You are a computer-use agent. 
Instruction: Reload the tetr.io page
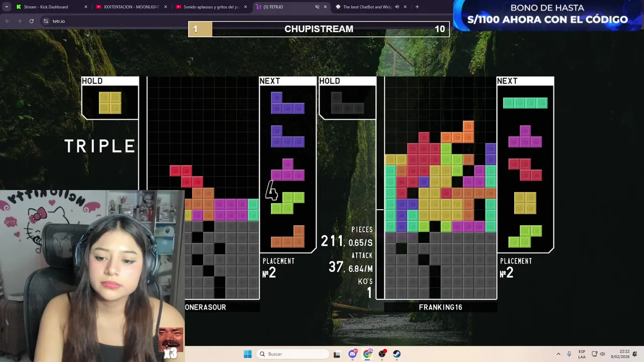(31, 21)
